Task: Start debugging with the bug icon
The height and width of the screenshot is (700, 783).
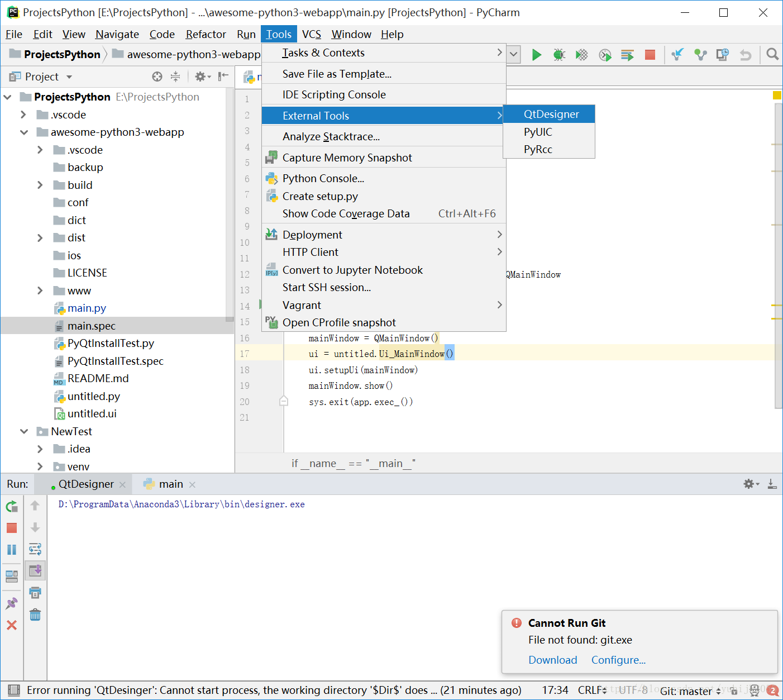Action: coord(559,55)
